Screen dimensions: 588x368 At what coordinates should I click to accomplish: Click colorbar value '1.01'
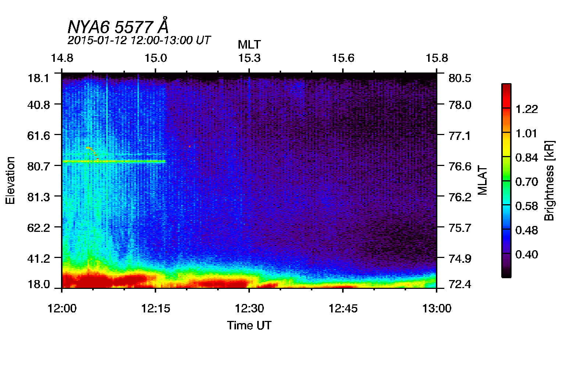point(527,133)
